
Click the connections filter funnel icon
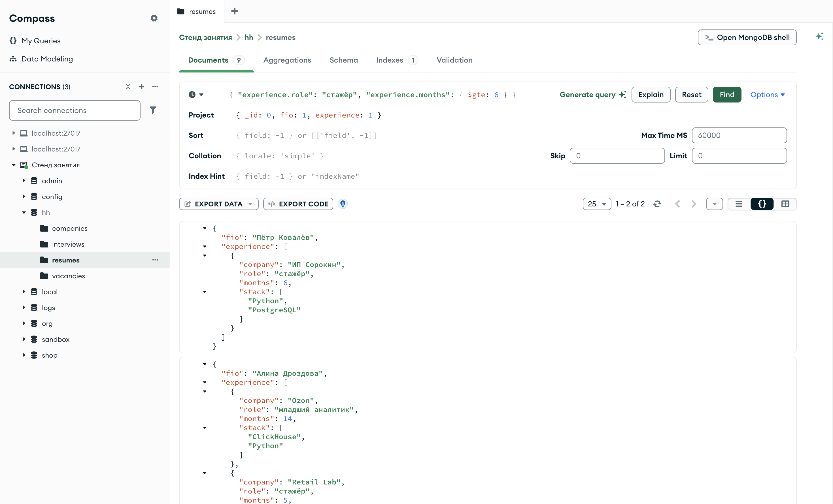(153, 110)
